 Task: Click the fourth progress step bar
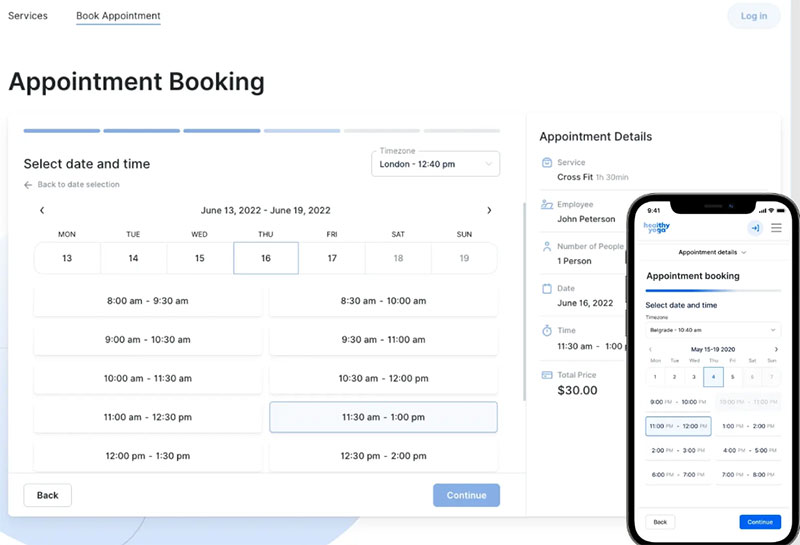point(302,131)
